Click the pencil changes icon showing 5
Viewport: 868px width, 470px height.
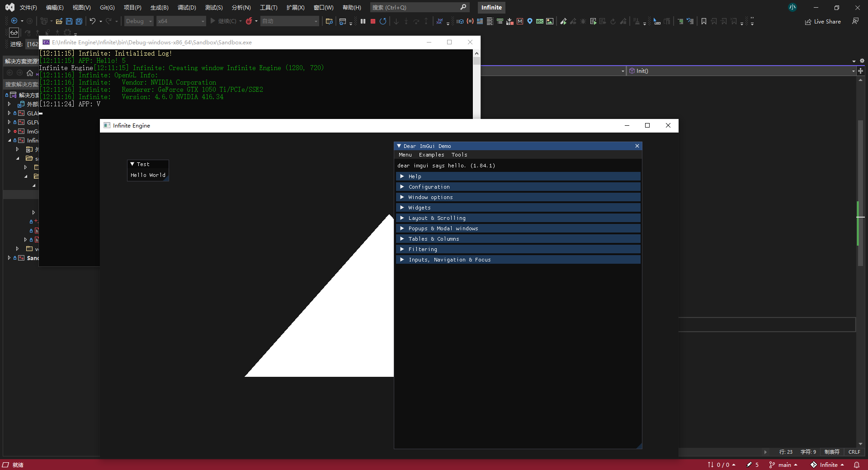(753, 465)
